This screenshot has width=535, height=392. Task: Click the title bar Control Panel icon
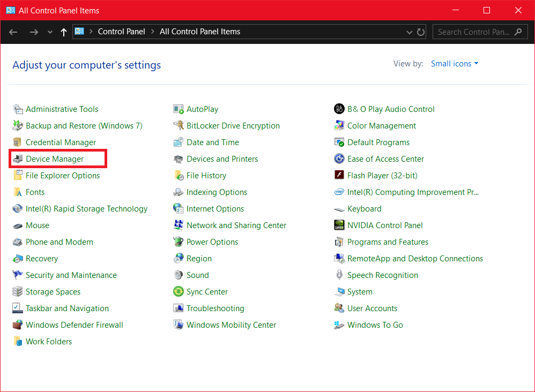click(x=11, y=10)
